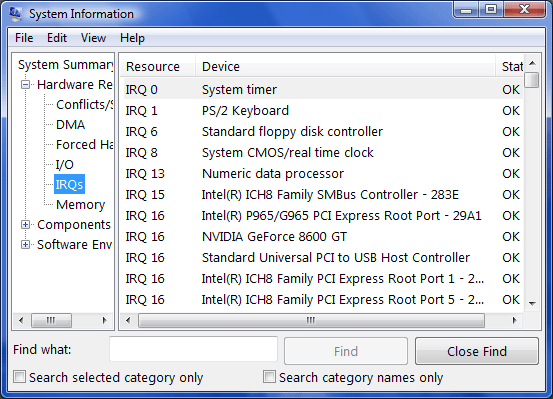Screen dimensions: 553x399
Task: Select the IRQs category
Action: [x=69, y=184]
